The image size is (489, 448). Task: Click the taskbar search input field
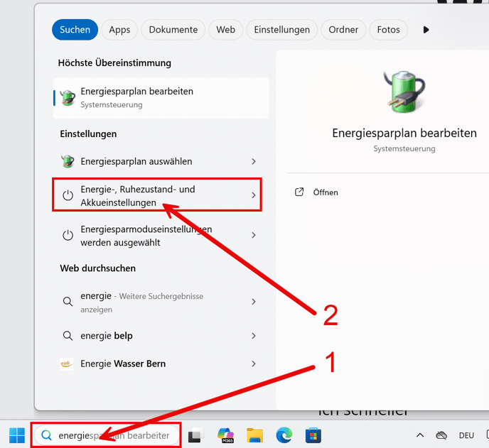click(107, 435)
